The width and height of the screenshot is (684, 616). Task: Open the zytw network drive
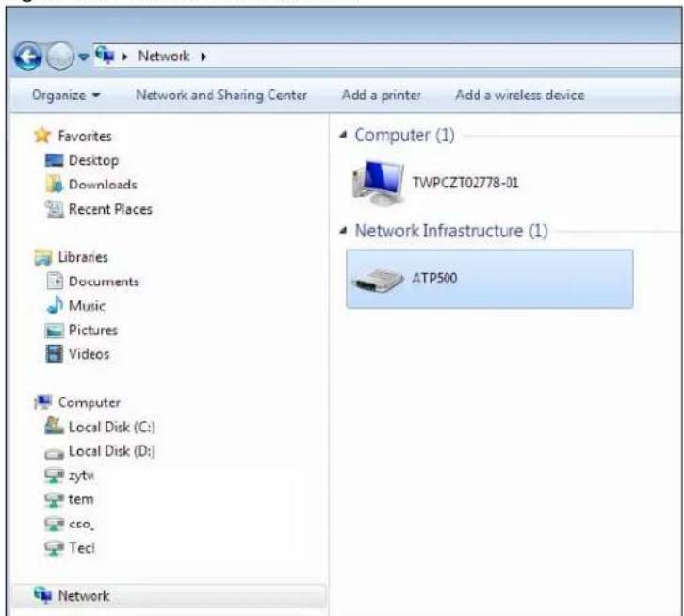tap(81, 475)
